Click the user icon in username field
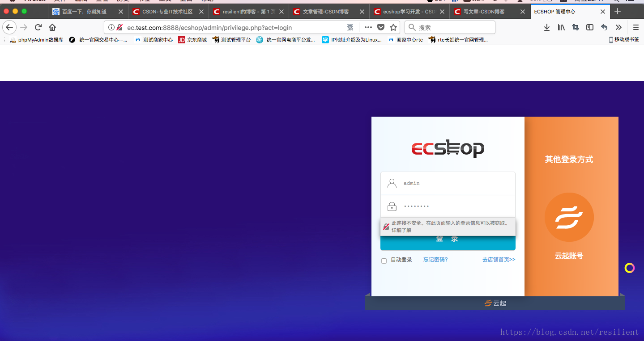The height and width of the screenshot is (341, 644). pos(392,183)
